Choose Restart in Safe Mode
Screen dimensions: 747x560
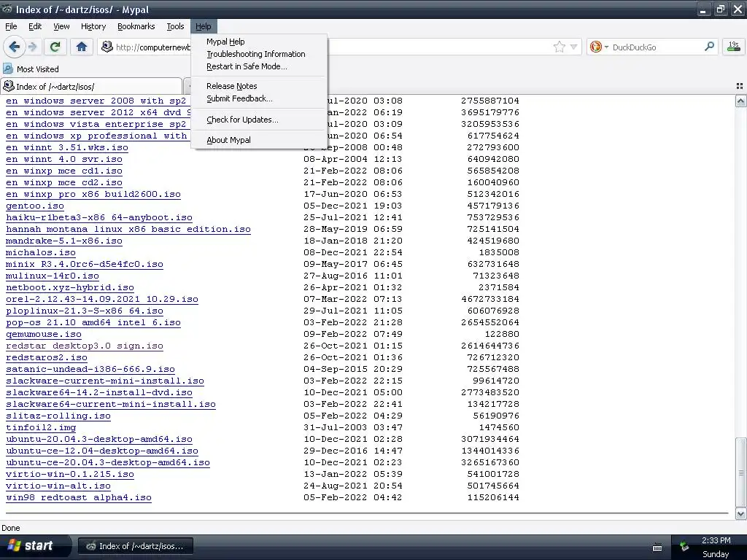click(x=259, y=66)
